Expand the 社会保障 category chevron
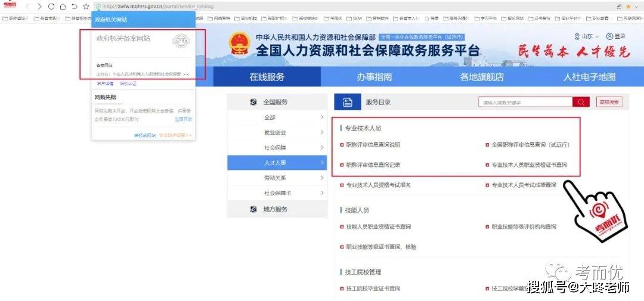The width and height of the screenshot is (644, 301). point(322,148)
